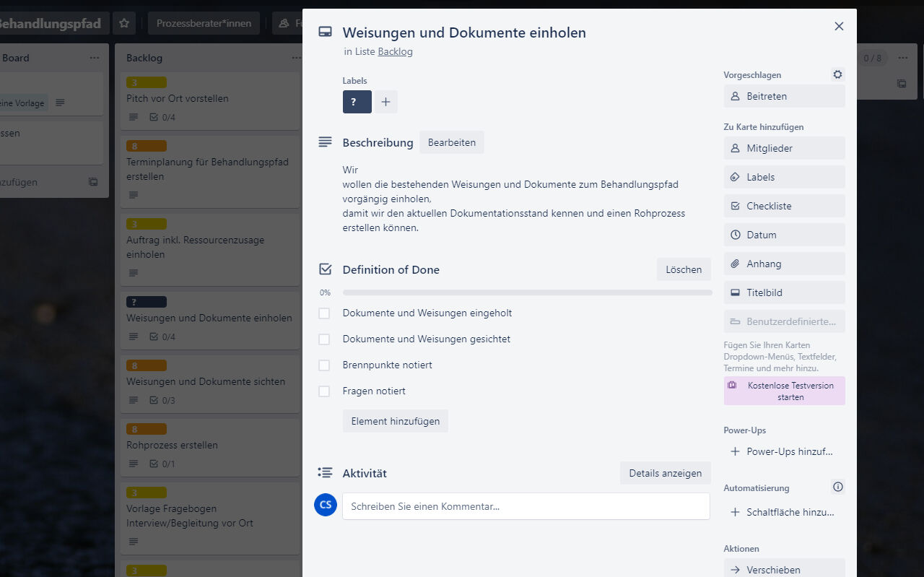Open the Prozessberater*innen workspace dropdown
924x577 pixels.
point(204,23)
